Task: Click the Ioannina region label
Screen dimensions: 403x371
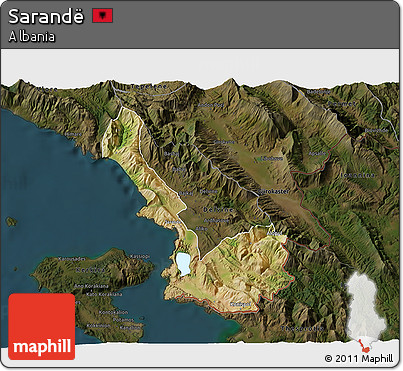Action: pyautogui.click(x=357, y=175)
